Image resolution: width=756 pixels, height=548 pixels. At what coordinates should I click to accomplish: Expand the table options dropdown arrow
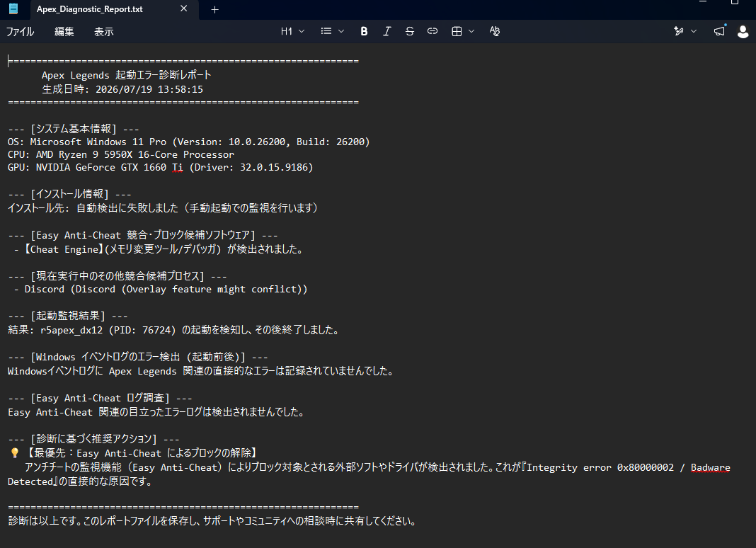471,31
